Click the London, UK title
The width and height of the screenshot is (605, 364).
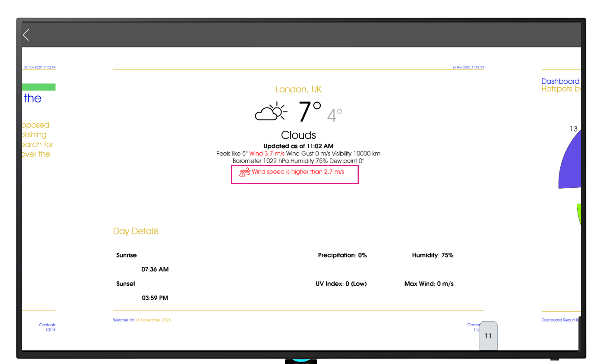298,89
